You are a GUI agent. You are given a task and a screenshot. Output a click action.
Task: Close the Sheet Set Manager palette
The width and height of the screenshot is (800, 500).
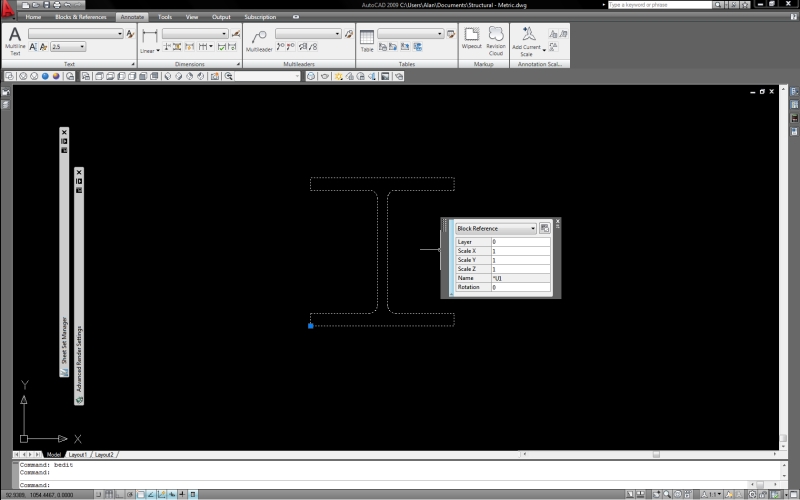tap(64, 133)
